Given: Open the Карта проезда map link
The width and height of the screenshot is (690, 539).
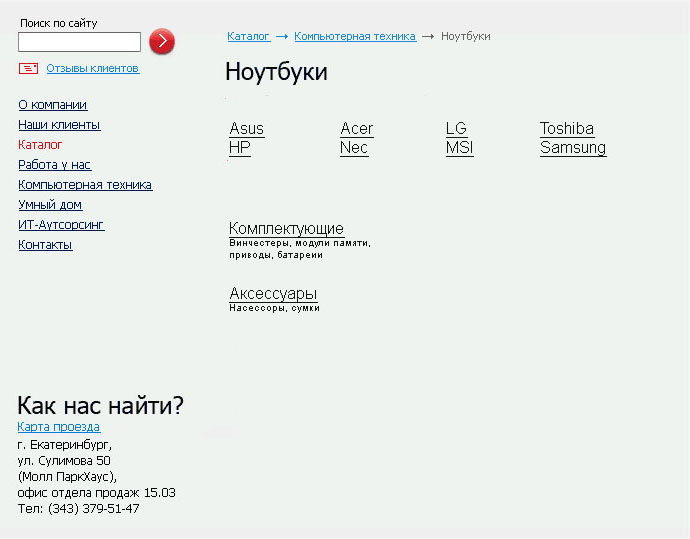Looking at the screenshot, I should pyautogui.click(x=58, y=427).
